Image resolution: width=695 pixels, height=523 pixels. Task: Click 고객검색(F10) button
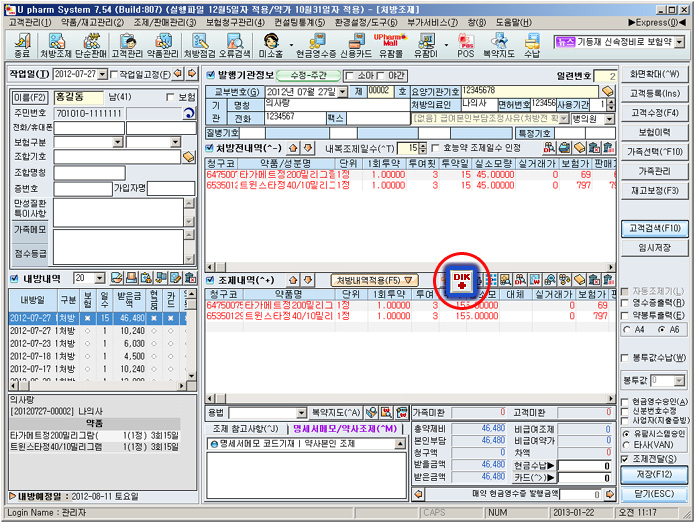(655, 228)
